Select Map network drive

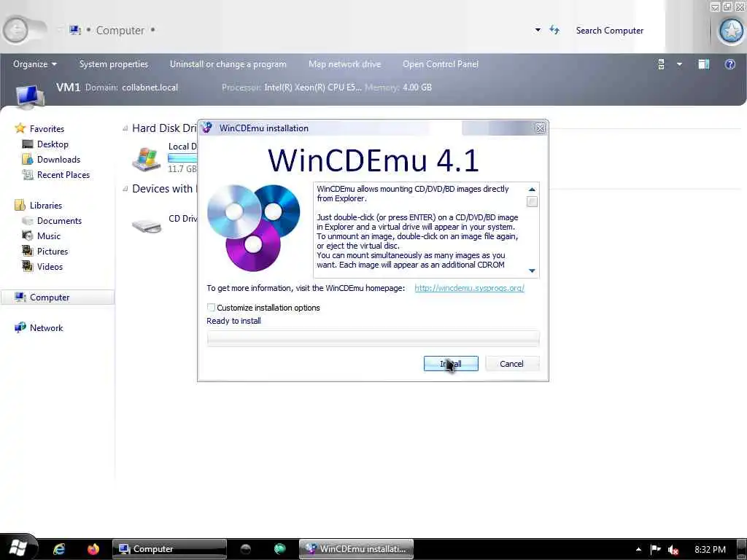344,64
